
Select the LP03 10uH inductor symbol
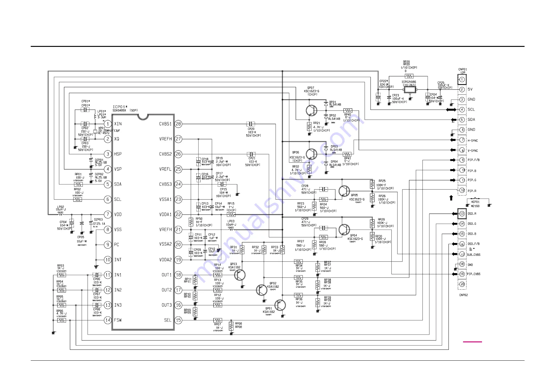pyautogui.click(x=231, y=229)
